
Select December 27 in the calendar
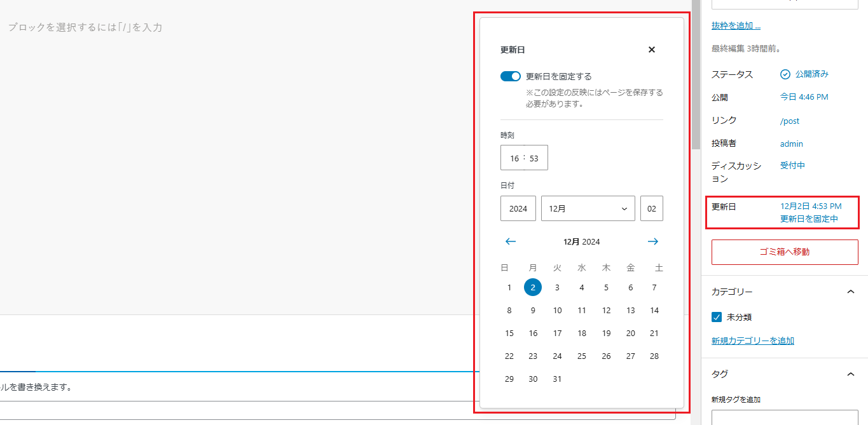630,356
